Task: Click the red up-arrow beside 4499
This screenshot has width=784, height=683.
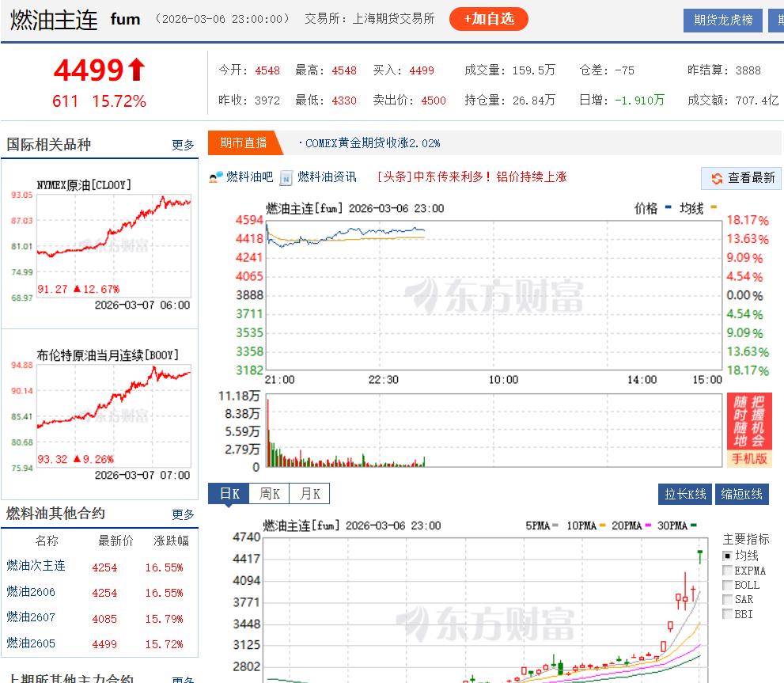Action: click(x=137, y=70)
